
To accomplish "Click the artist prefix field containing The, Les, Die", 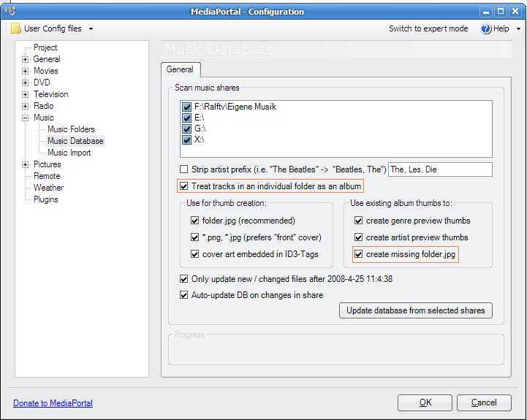I will pos(440,169).
